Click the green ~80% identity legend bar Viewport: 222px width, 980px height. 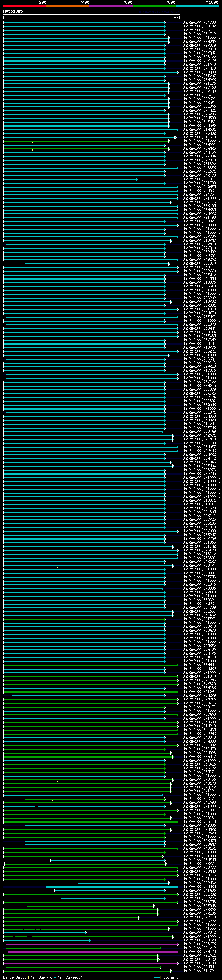coord(154,6)
